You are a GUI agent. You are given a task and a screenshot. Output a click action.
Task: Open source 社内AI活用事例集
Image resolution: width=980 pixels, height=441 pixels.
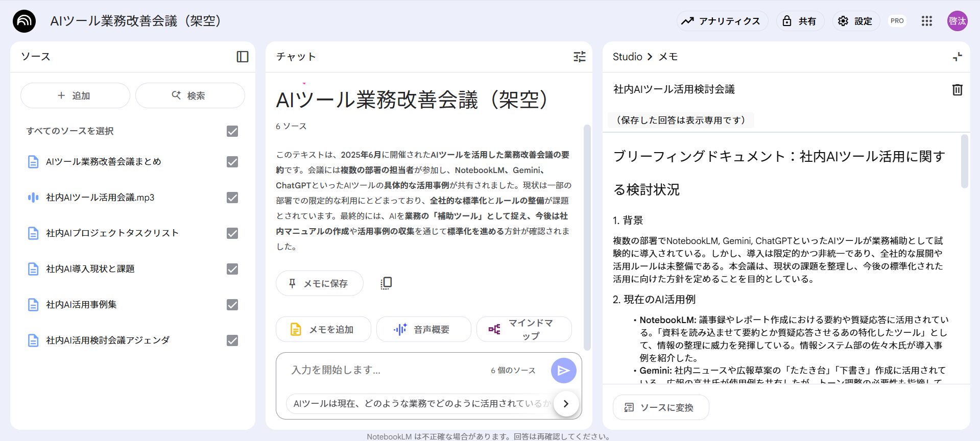coord(81,305)
